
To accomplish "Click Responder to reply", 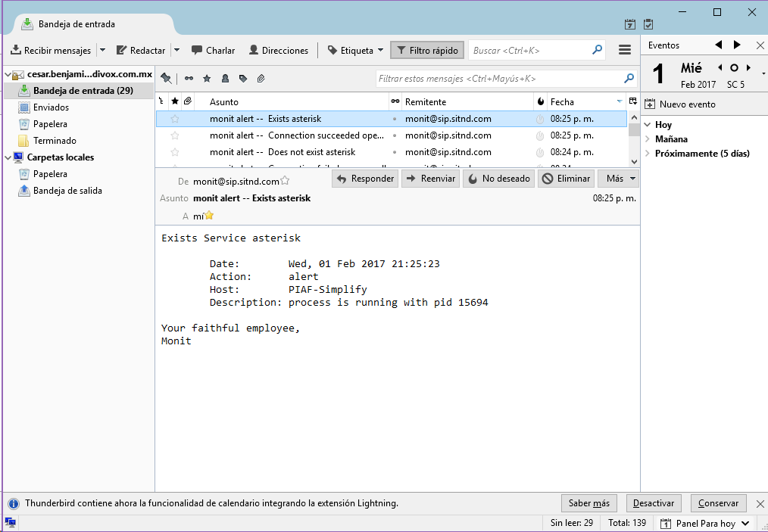I will click(365, 179).
